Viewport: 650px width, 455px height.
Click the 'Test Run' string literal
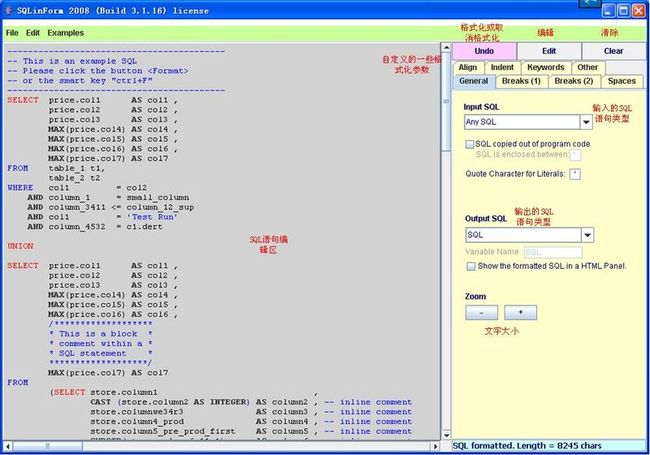point(152,217)
